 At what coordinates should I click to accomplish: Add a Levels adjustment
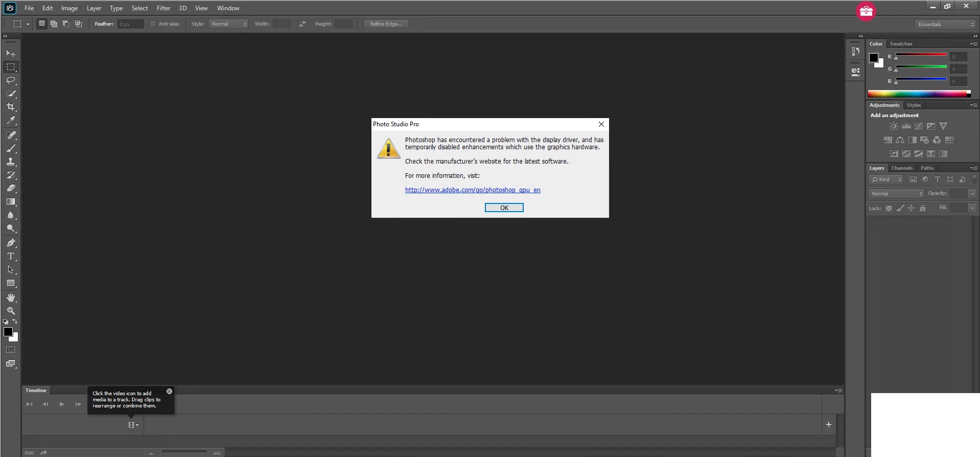906,126
